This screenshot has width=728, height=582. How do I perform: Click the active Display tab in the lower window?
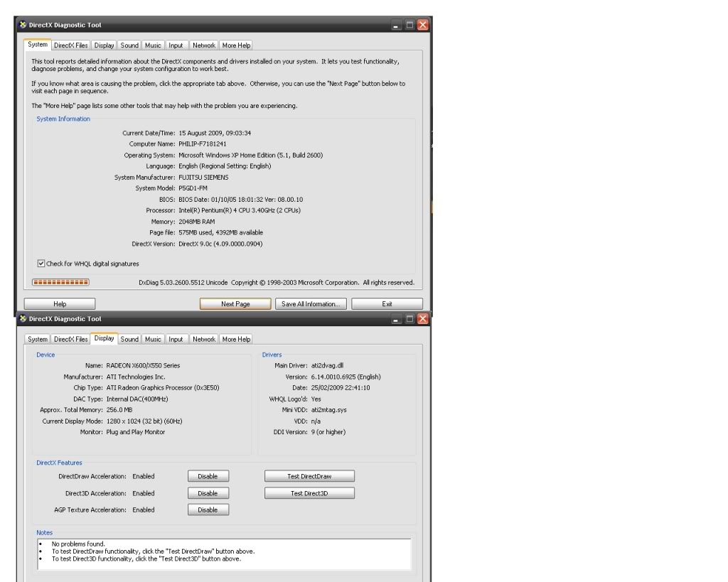coord(104,338)
